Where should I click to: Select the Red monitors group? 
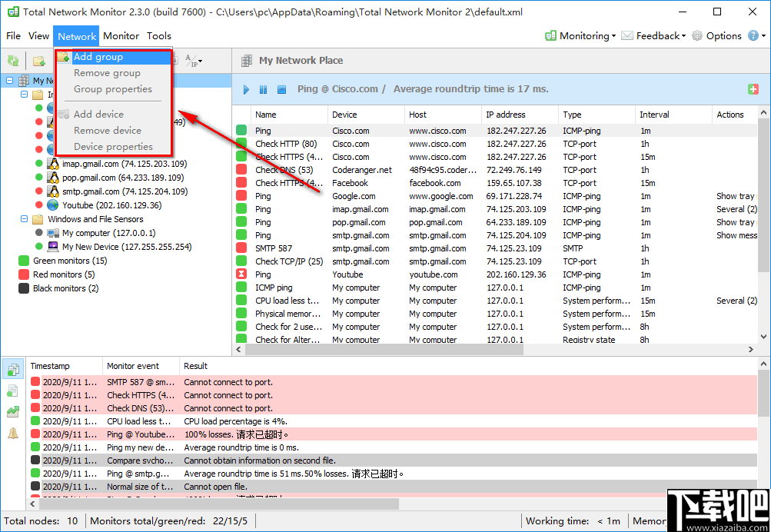[60, 274]
